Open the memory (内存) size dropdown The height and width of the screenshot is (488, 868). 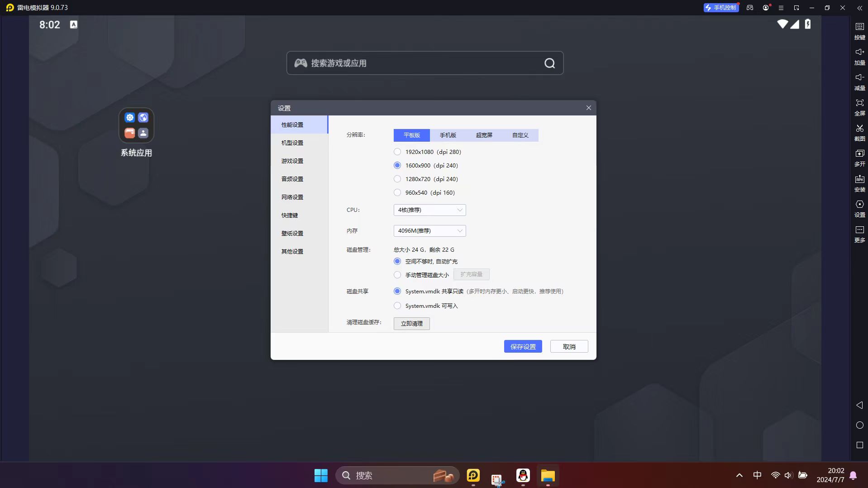click(429, 231)
